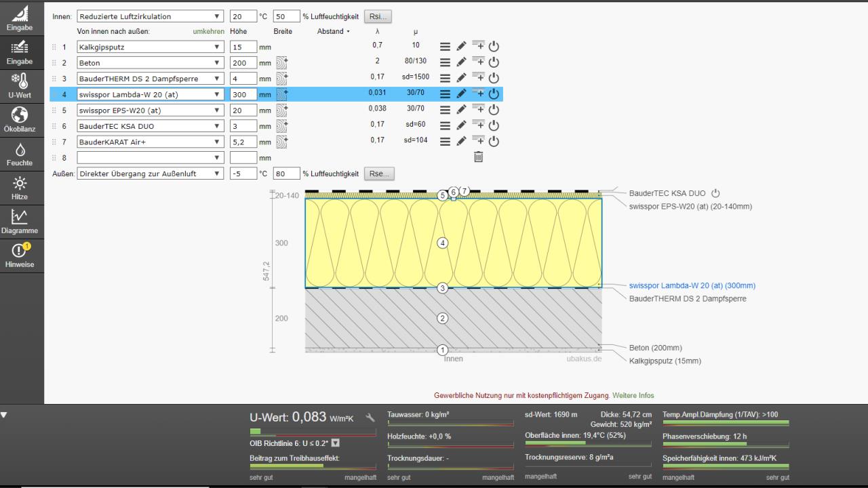This screenshot has height=488, width=868.
Task: Add inhomogeneous section in swisspor EPS-W20 row
Action: pyautogui.click(x=283, y=110)
